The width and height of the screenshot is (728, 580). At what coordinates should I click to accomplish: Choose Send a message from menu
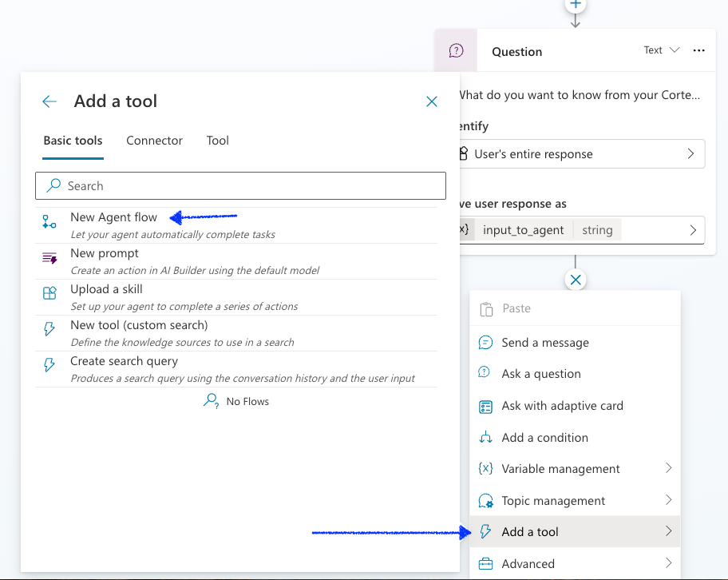[x=544, y=343]
